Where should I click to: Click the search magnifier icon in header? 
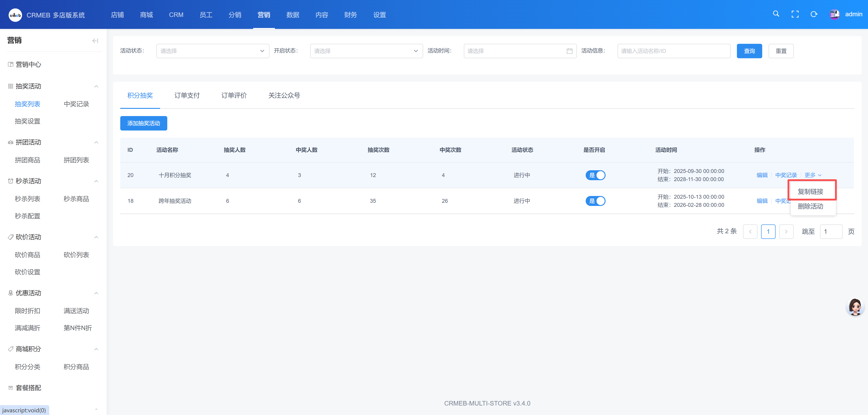pyautogui.click(x=776, y=14)
